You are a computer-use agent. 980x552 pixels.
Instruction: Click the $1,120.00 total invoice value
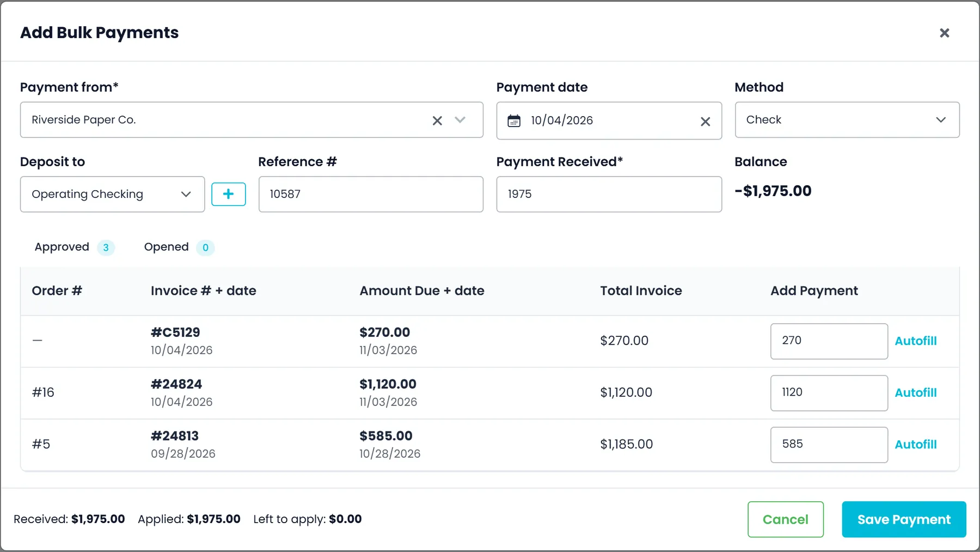pyautogui.click(x=626, y=392)
